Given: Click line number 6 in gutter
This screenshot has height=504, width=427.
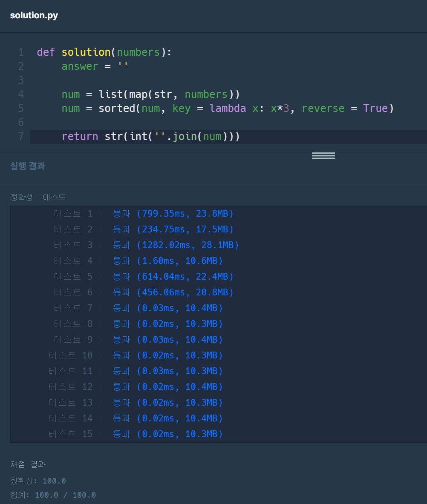Looking at the screenshot, I should pyautogui.click(x=21, y=122).
